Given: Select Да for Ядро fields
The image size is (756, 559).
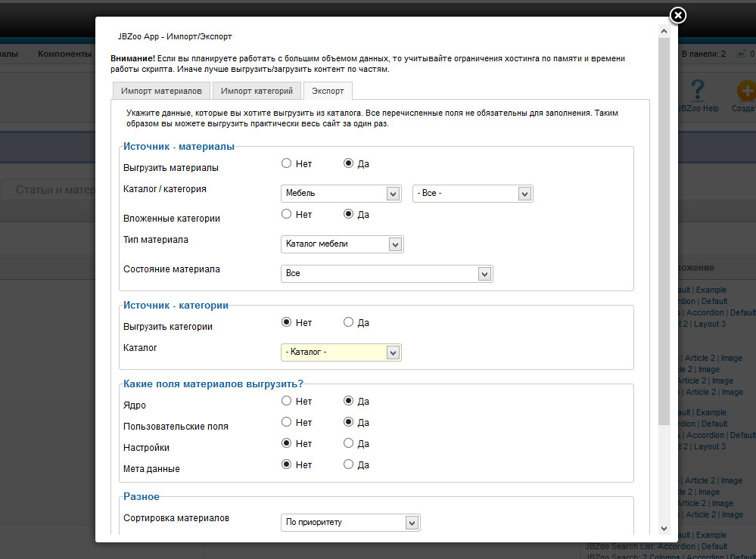Looking at the screenshot, I should [x=348, y=400].
